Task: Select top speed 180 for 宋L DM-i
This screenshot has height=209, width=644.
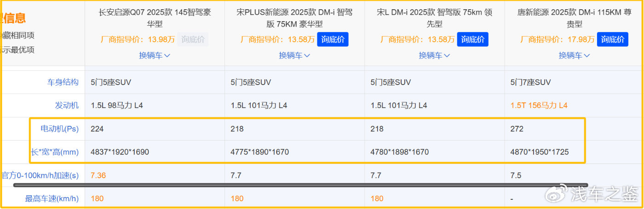Action: (377, 199)
